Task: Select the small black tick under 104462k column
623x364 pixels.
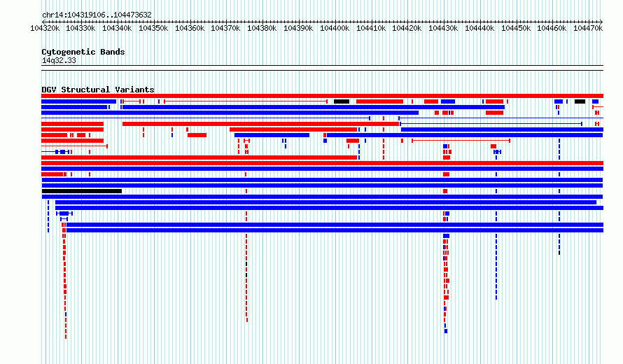Action: point(559,253)
